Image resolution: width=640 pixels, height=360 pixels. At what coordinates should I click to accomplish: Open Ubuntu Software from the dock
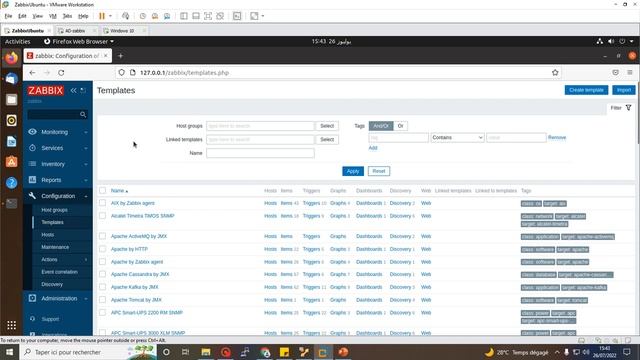click(11, 162)
